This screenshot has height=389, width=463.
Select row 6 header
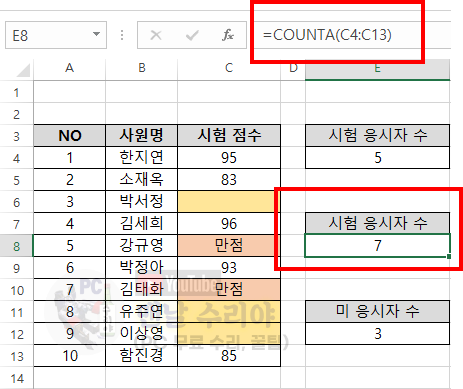point(17,202)
